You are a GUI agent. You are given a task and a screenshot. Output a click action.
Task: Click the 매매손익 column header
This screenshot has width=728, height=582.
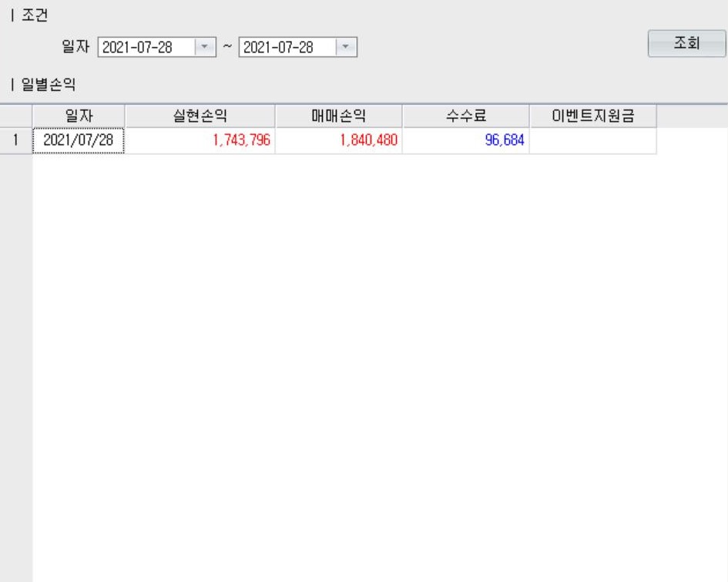click(338, 116)
